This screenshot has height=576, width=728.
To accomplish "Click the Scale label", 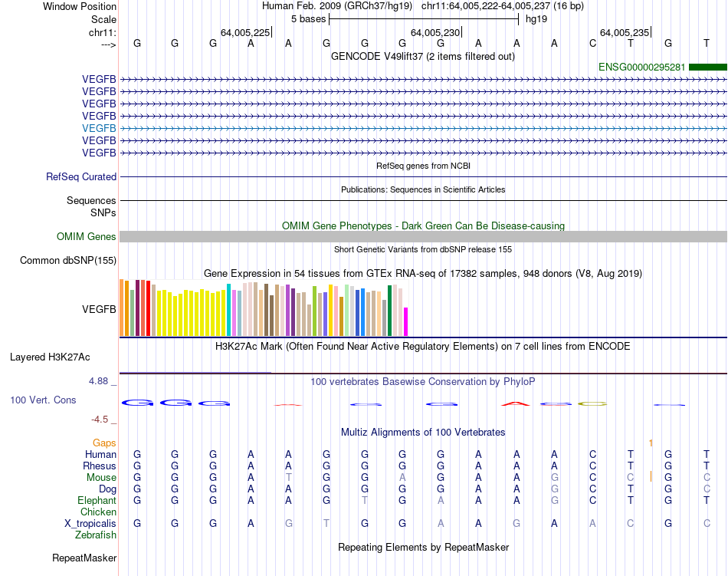I will pos(103,19).
